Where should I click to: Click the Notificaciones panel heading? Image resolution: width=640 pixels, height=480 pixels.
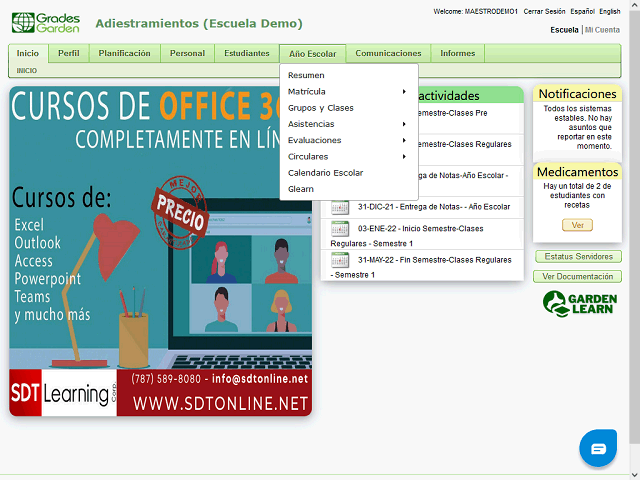(x=577, y=94)
